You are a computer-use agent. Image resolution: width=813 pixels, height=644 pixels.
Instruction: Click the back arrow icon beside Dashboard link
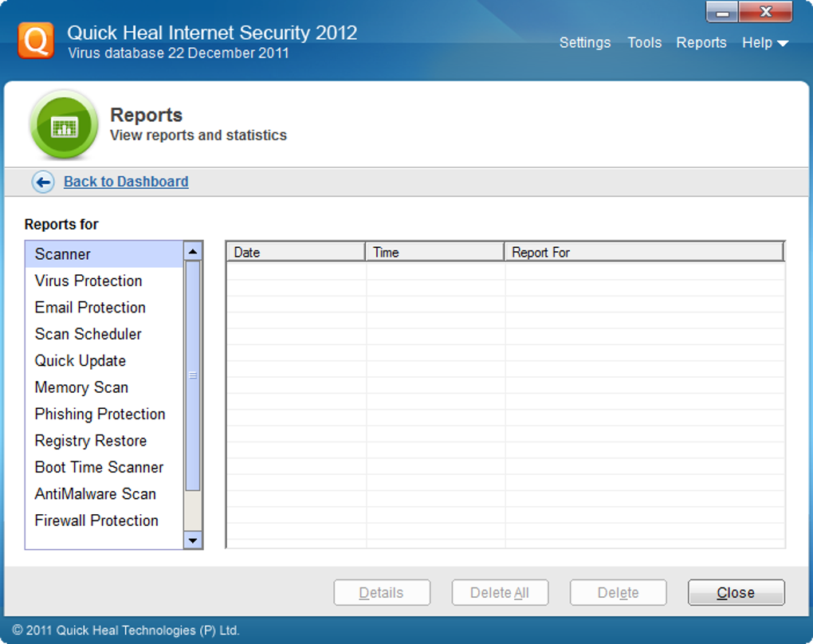click(43, 182)
